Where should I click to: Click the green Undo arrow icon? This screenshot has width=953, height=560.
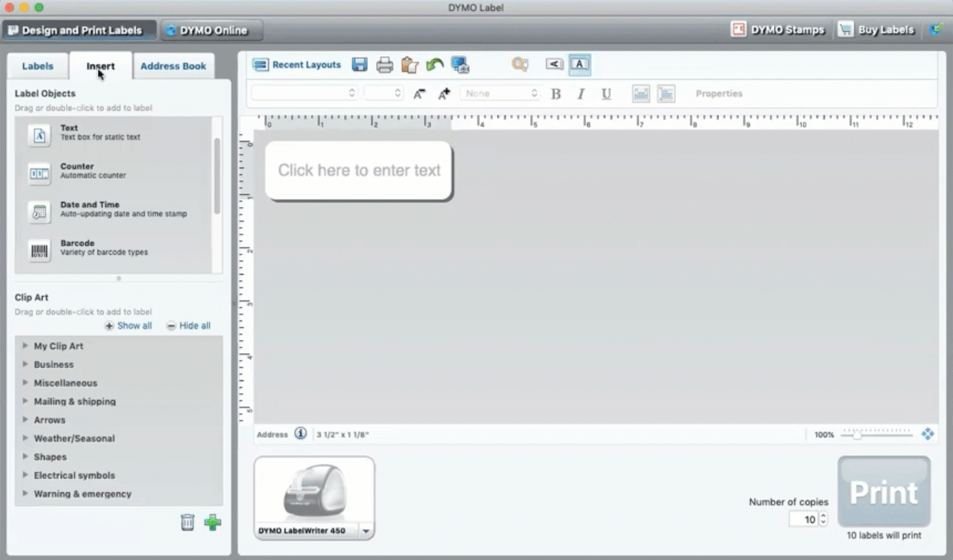(x=434, y=65)
